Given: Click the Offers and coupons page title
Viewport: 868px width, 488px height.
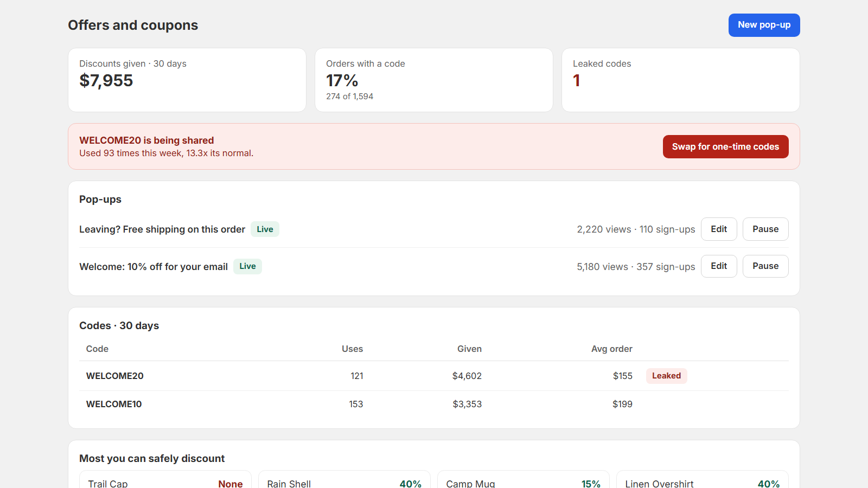Looking at the screenshot, I should pyautogui.click(x=133, y=25).
